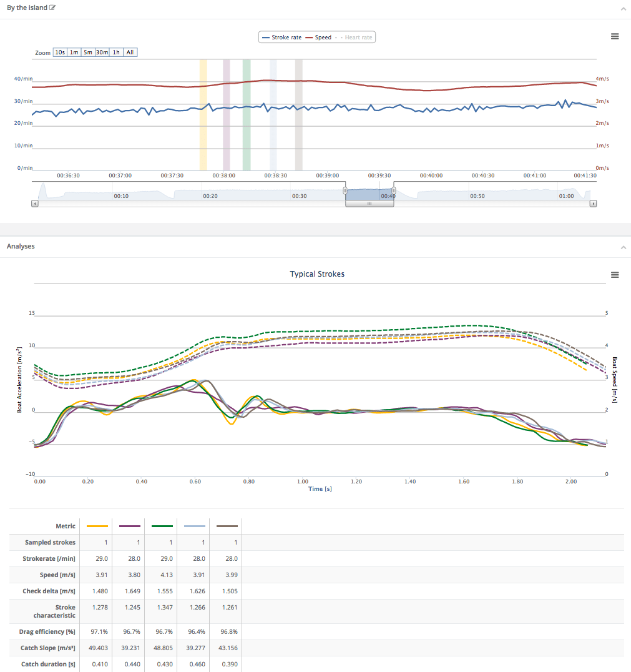This screenshot has height=672, width=631.
Task: Enable the Heart rate series in legend
Action: (355, 37)
